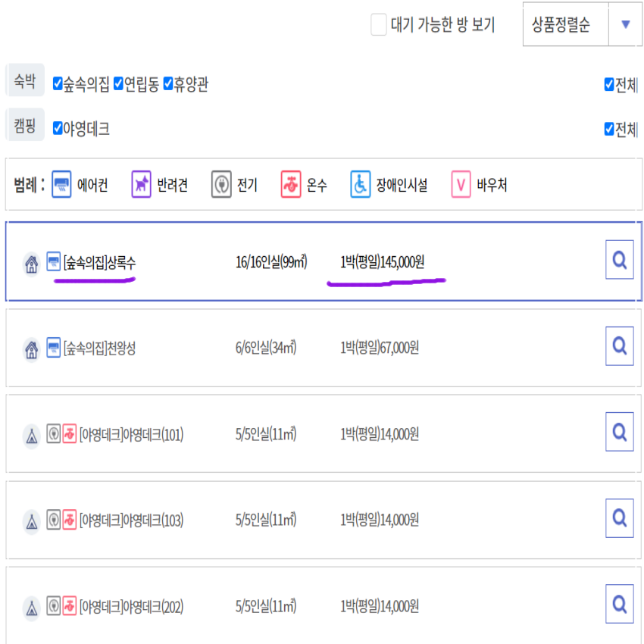Open details for [숲속의집]천왕성 with the magnifier
Screen dimensions: 644x644
620,346
